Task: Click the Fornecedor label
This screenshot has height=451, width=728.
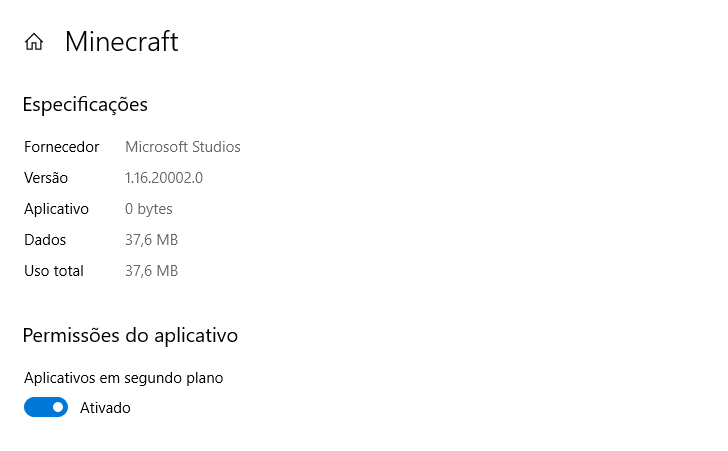Action: point(61,147)
